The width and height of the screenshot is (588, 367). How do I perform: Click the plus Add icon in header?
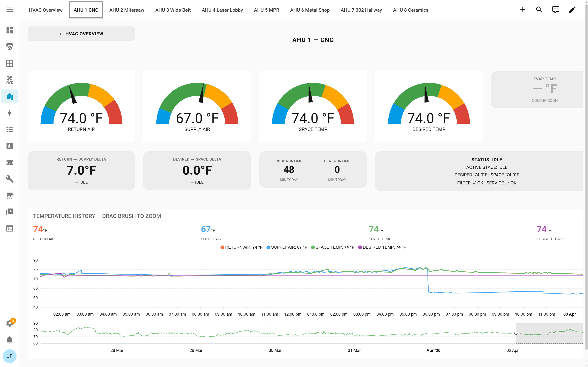(522, 10)
